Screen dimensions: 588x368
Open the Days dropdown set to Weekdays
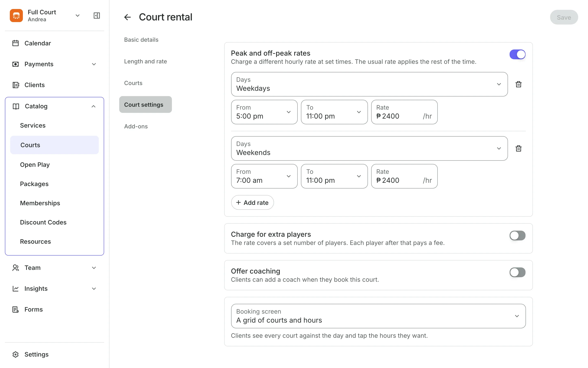click(369, 84)
